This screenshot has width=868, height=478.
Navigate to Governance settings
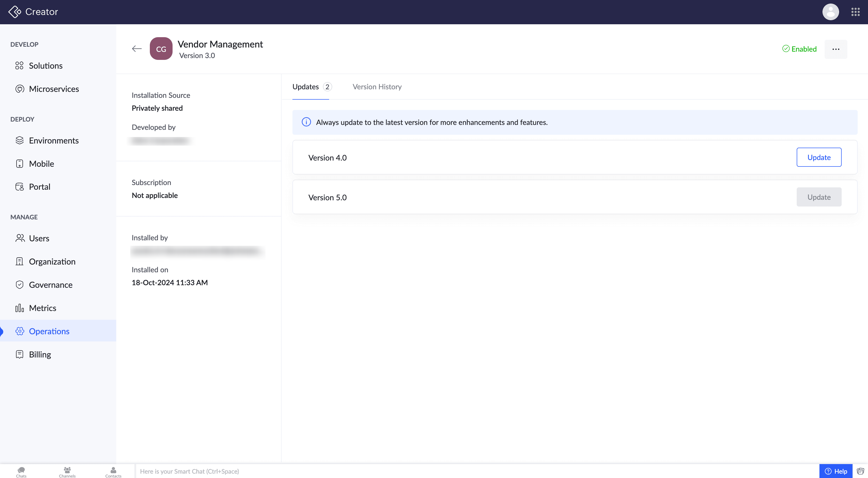point(51,285)
